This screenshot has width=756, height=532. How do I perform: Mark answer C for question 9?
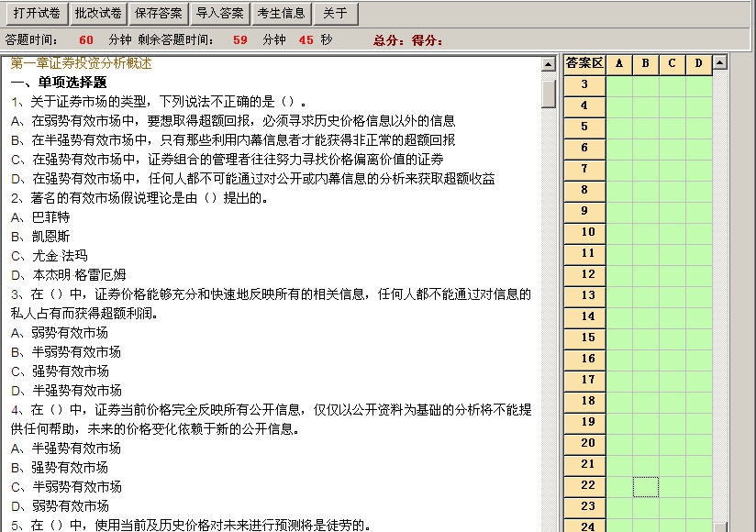(673, 213)
